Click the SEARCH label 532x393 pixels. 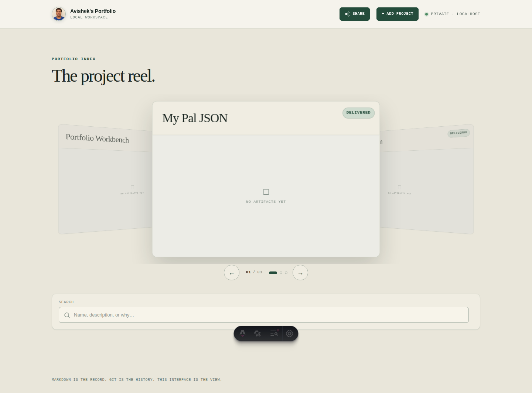click(66, 302)
